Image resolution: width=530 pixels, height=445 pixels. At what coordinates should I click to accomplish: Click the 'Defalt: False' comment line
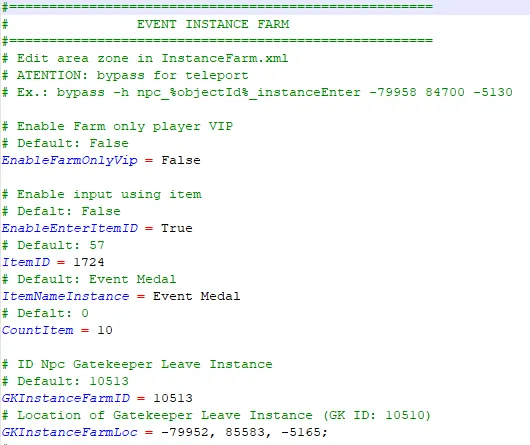point(61,211)
